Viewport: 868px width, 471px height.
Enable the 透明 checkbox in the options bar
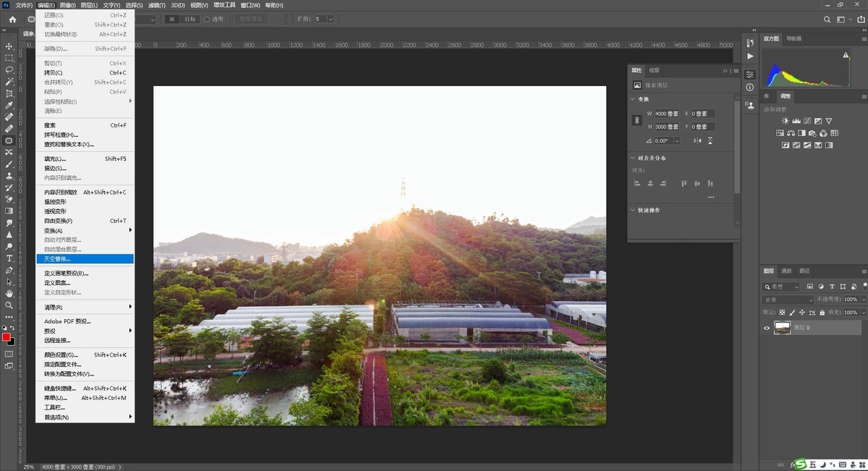pyautogui.click(x=207, y=20)
